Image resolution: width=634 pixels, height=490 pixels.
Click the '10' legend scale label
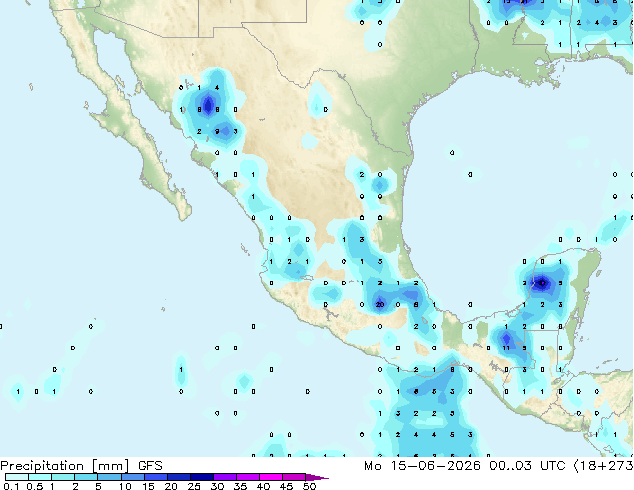[x=125, y=486]
